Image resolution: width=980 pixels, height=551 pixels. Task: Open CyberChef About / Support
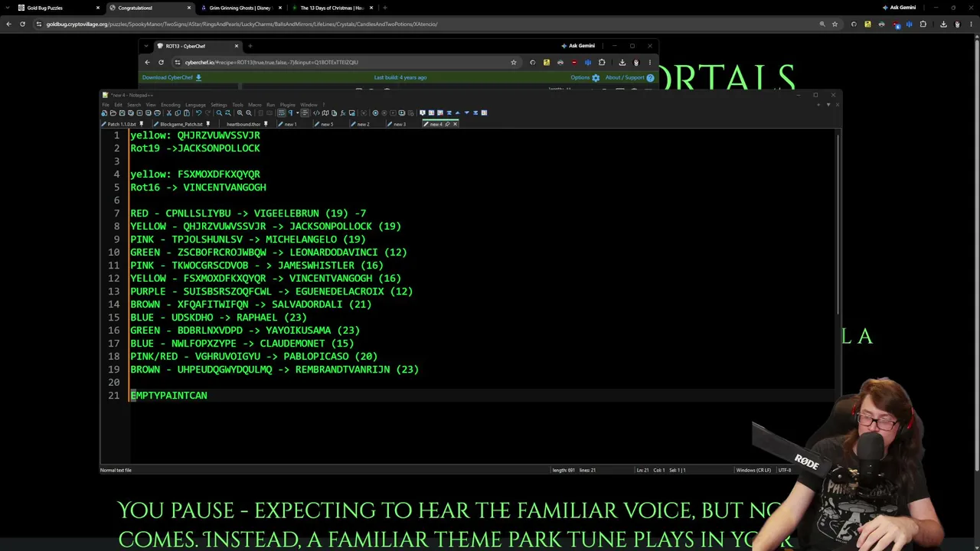(629, 77)
